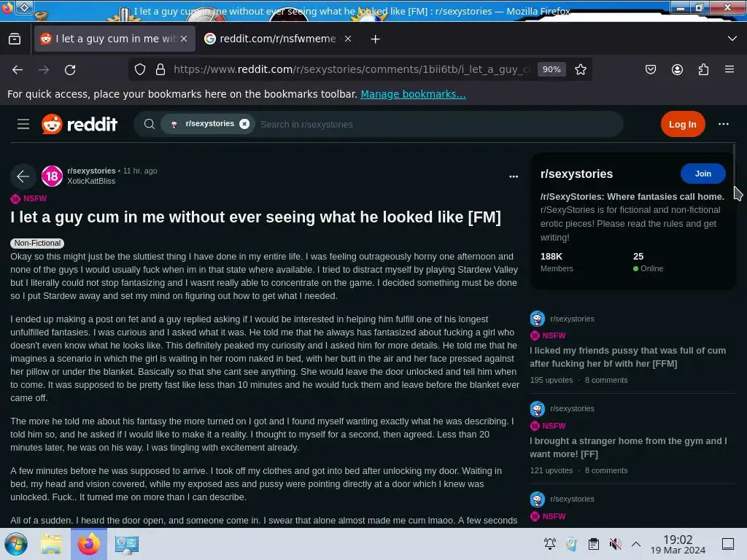The width and height of the screenshot is (747, 560).
Task: Open Save to Pocket icon
Action: pos(651,69)
